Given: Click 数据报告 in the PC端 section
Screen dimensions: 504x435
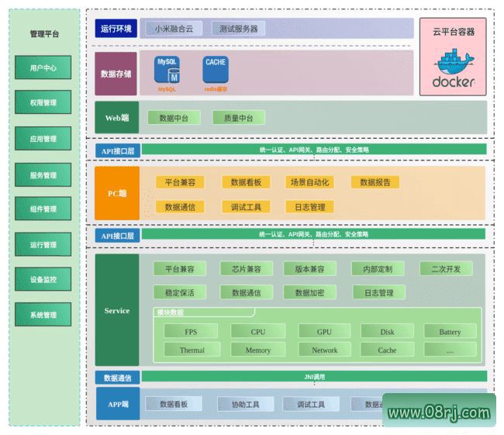Looking at the screenshot, I should [375, 182].
